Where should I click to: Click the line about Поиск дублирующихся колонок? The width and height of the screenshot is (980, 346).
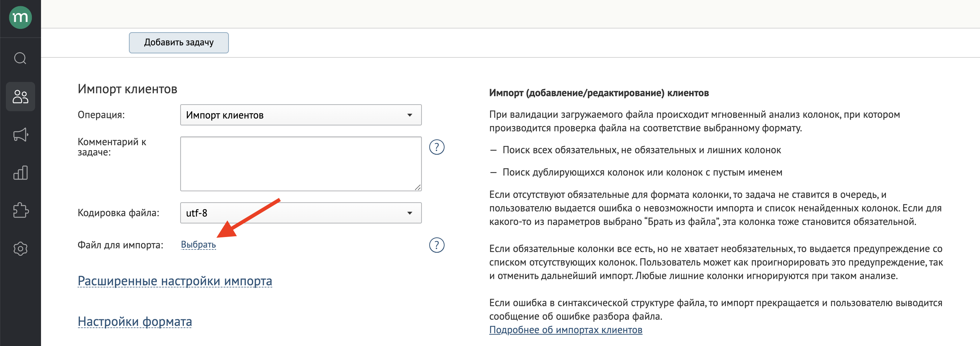(642, 173)
